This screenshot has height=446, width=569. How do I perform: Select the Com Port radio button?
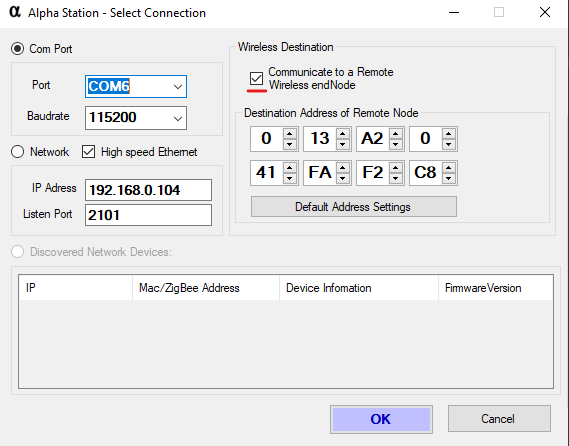point(17,49)
